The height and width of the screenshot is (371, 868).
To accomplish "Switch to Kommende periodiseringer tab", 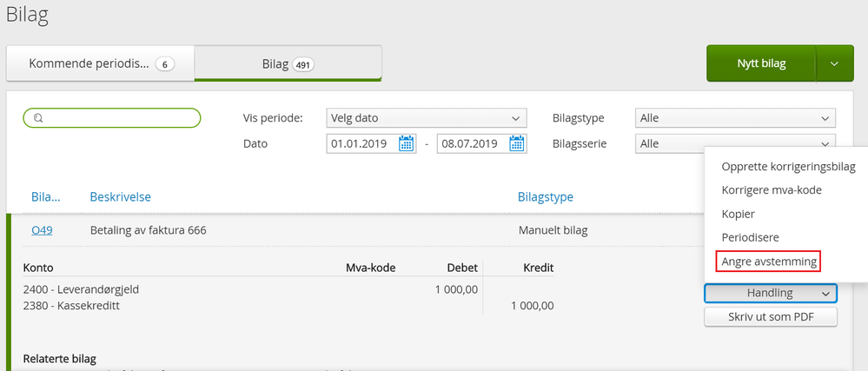I will tap(100, 63).
